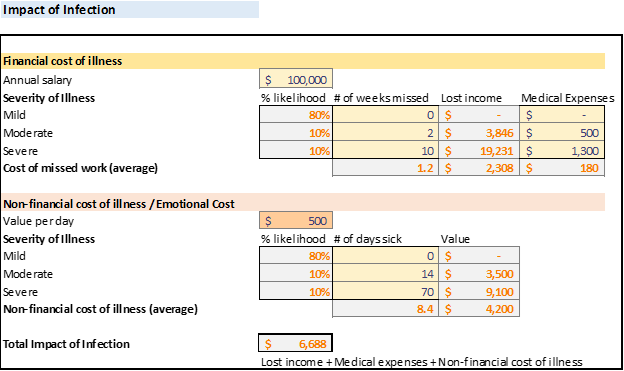The image size is (624, 371).
Task: Select the '# of weeks missed' column header
Action: point(381,98)
